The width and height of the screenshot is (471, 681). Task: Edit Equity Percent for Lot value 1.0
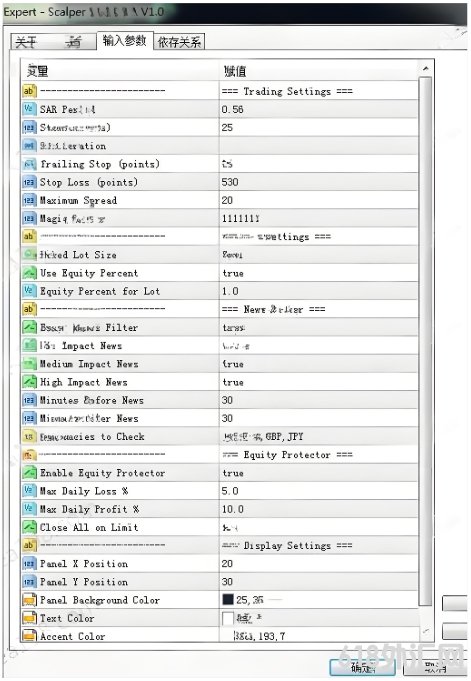pyautogui.click(x=318, y=291)
